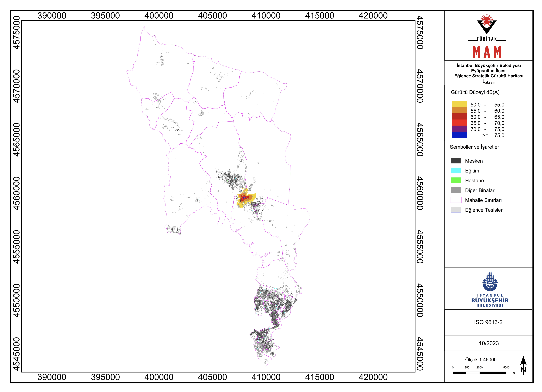The image size is (542, 392).
Task: Click the "5000" scale bar label
Action: (506, 367)
